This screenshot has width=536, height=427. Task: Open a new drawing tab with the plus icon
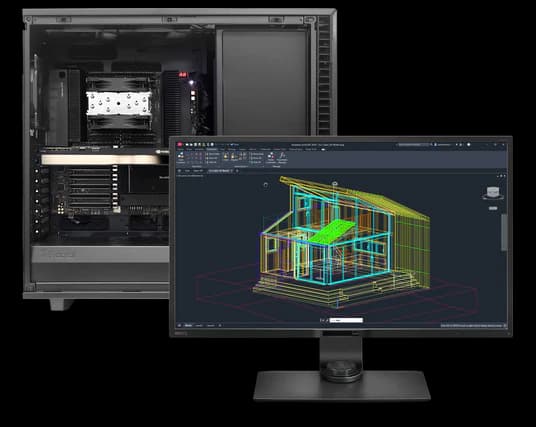237,171
